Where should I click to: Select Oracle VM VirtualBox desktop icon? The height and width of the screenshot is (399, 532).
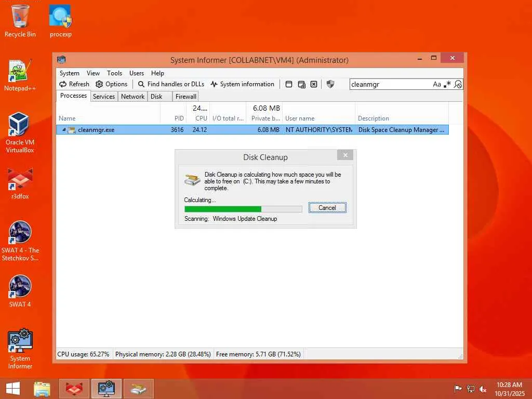tap(20, 132)
